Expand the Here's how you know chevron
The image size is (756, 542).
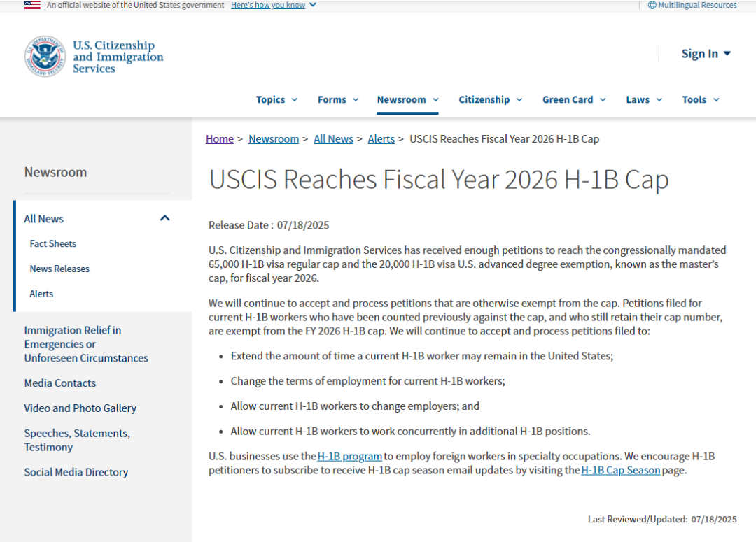tap(313, 5)
